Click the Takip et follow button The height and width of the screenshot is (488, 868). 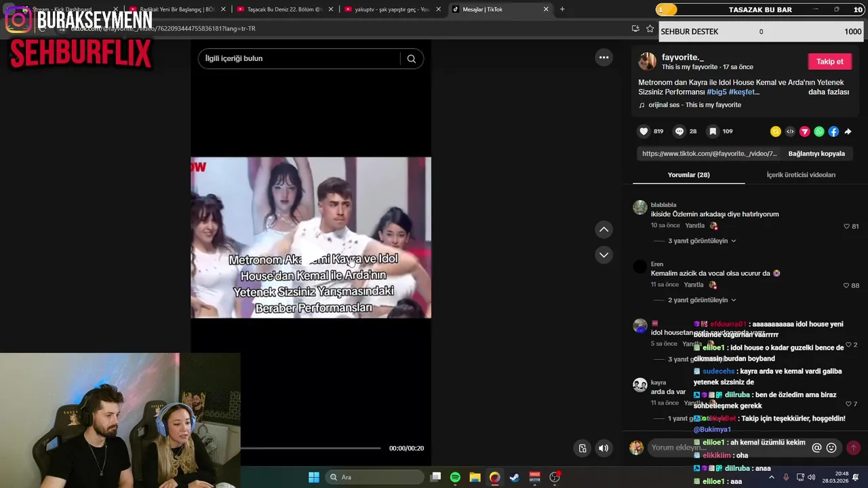click(829, 62)
